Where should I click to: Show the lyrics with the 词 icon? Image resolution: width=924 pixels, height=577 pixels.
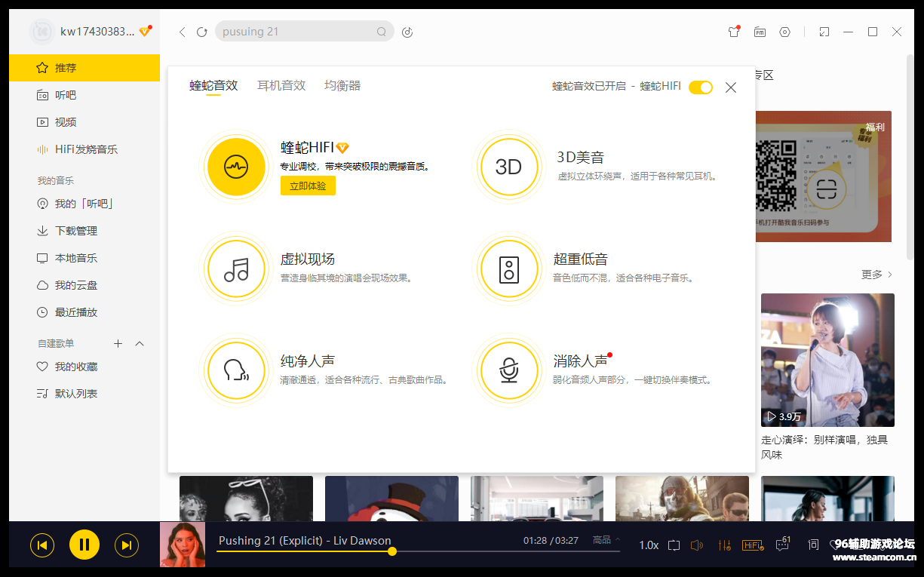[813, 545]
